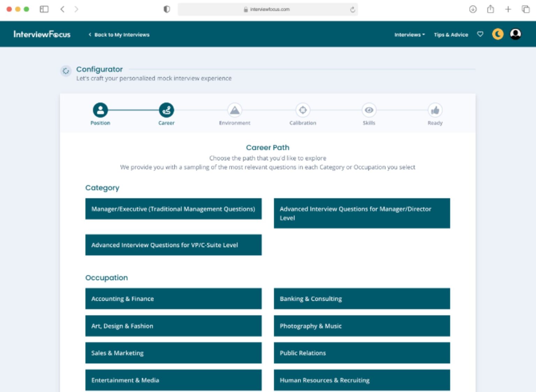Open the Interviews dropdown
The image size is (536, 392).
(409, 35)
